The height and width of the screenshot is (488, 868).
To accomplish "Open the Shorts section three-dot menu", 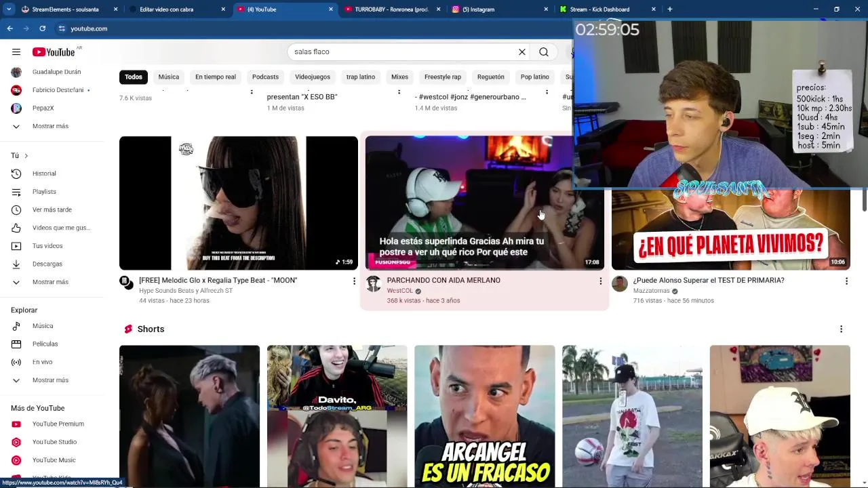I will coord(841,329).
